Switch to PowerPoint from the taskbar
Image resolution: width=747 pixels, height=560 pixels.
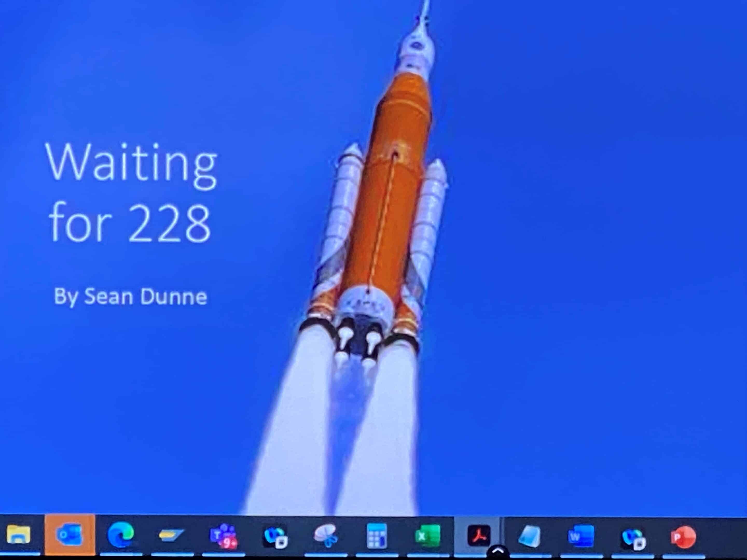coord(683,537)
